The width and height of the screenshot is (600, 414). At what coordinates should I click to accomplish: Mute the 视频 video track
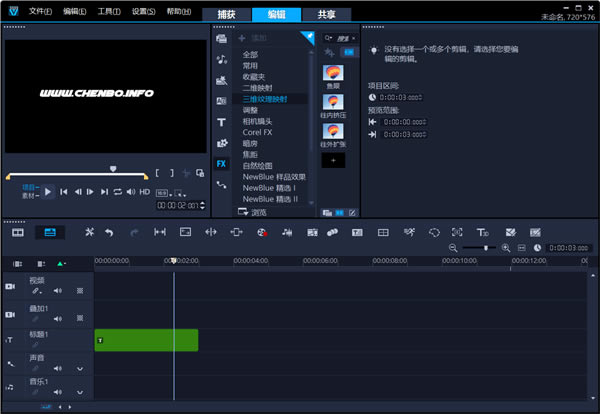[x=57, y=291]
